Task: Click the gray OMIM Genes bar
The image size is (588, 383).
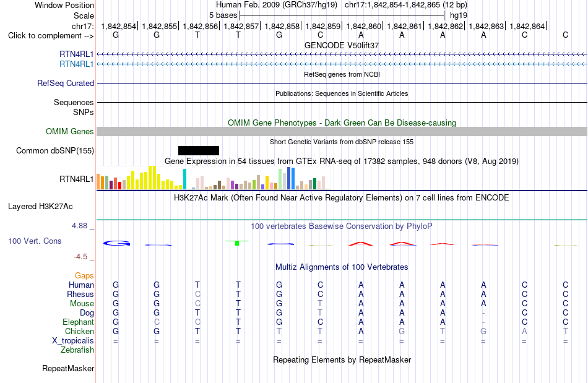Action: click(342, 132)
